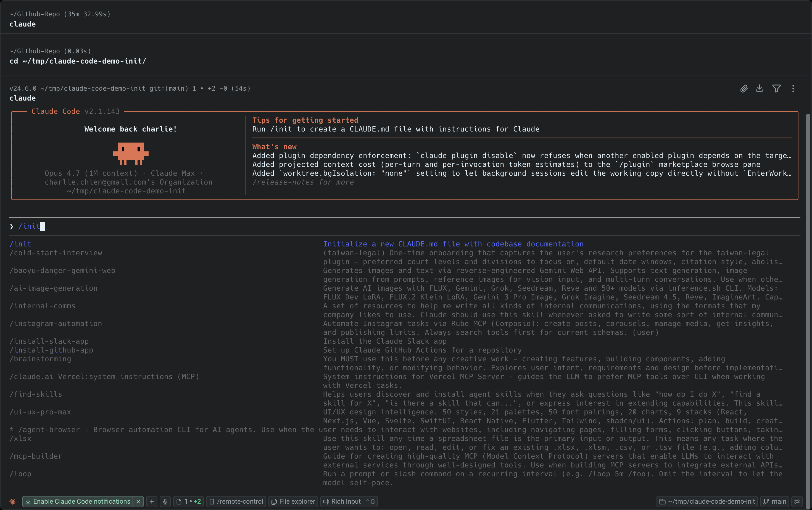Select the /internal-comms suggestion
The height and width of the screenshot is (510, 812).
tap(43, 306)
